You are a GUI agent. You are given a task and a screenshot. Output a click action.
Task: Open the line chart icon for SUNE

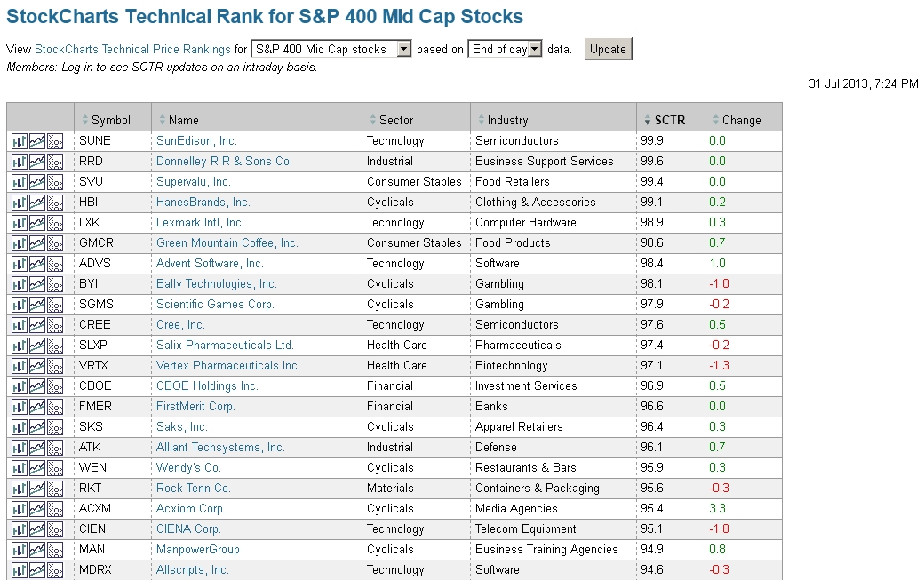point(37,142)
